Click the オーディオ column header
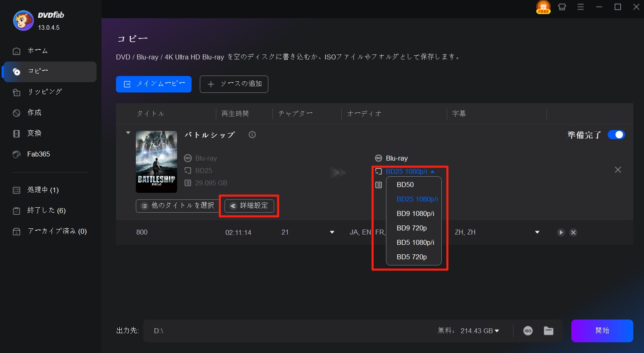This screenshot has height=353, width=644. pyautogui.click(x=364, y=114)
